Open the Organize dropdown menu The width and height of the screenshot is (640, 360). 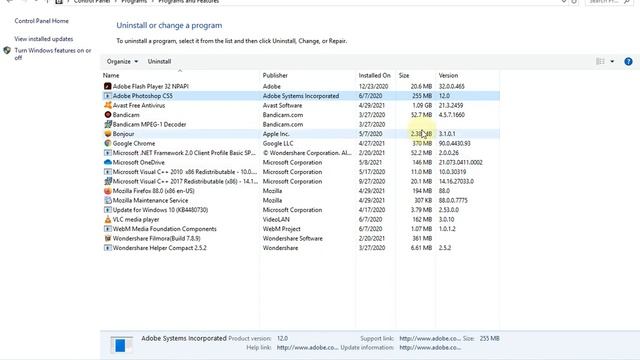click(122, 62)
